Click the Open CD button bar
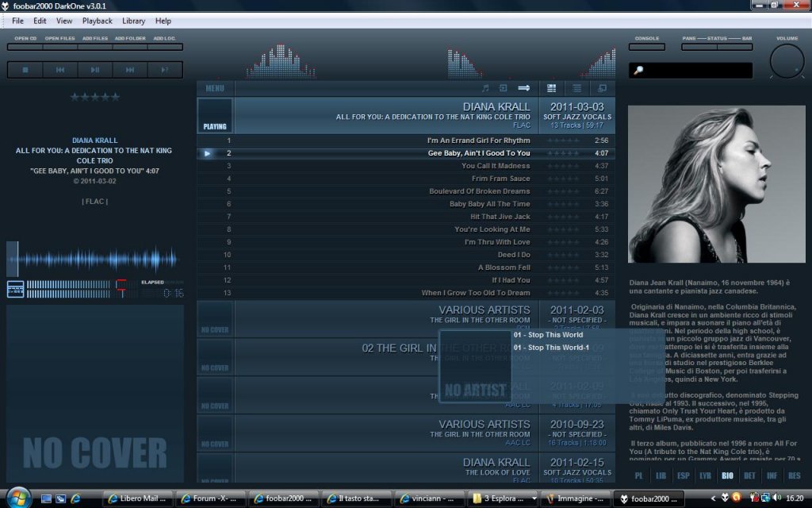Image resolution: width=812 pixels, height=508 pixels. pyautogui.click(x=25, y=47)
